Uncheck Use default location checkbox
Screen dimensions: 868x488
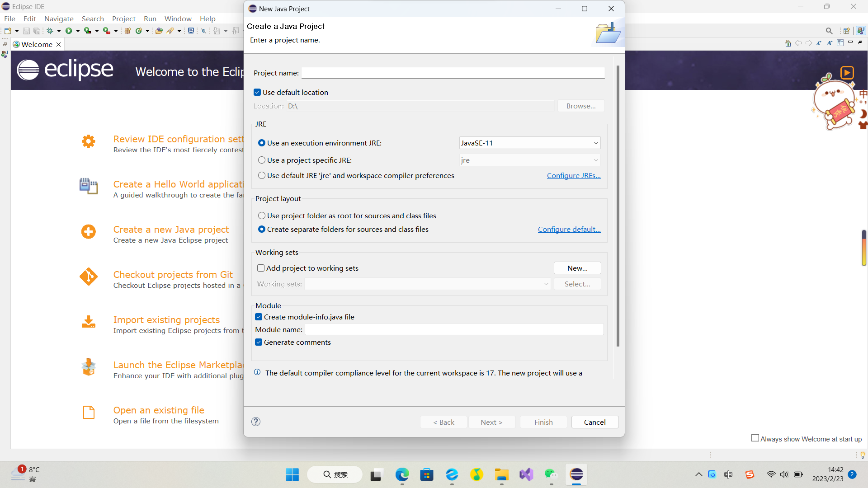click(257, 92)
